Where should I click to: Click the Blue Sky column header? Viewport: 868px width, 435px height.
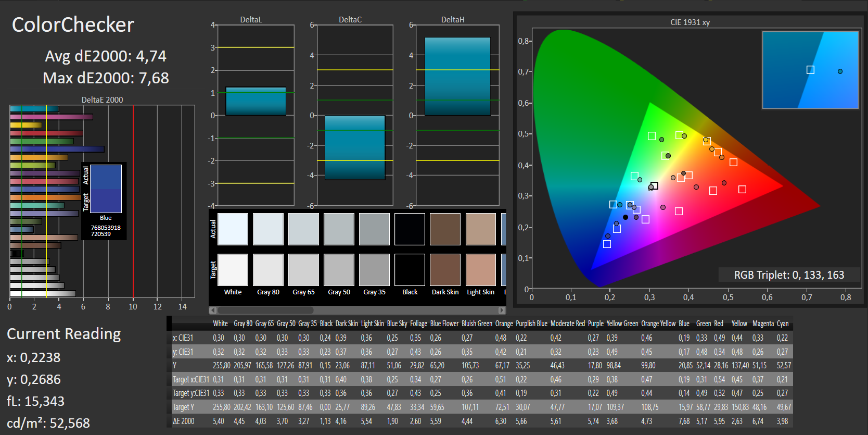click(x=397, y=324)
